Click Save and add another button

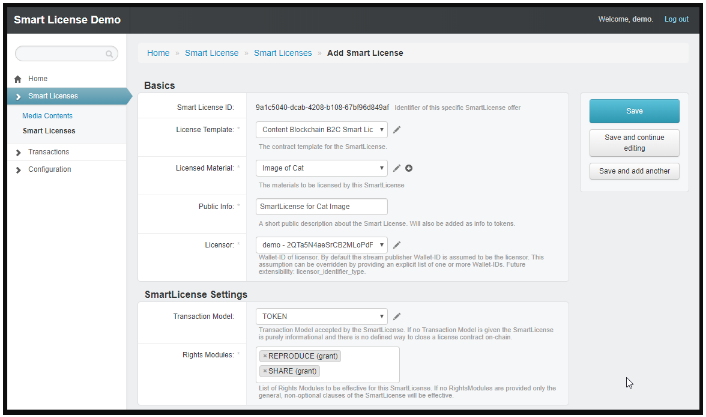(x=634, y=172)
